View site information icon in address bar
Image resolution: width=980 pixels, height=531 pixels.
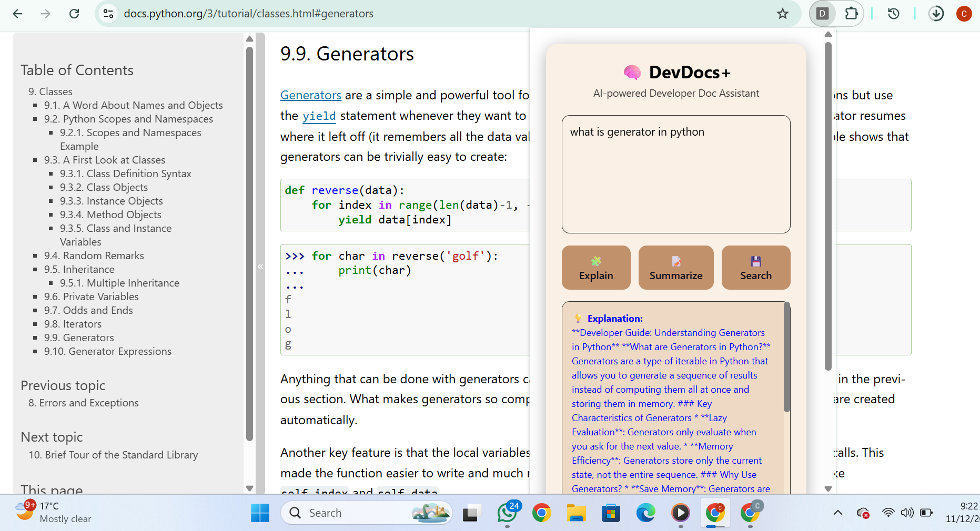(x=108, y=14)
